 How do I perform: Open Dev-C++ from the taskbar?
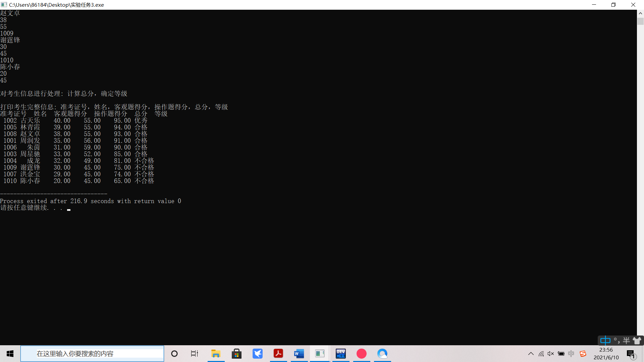[340, 354]
